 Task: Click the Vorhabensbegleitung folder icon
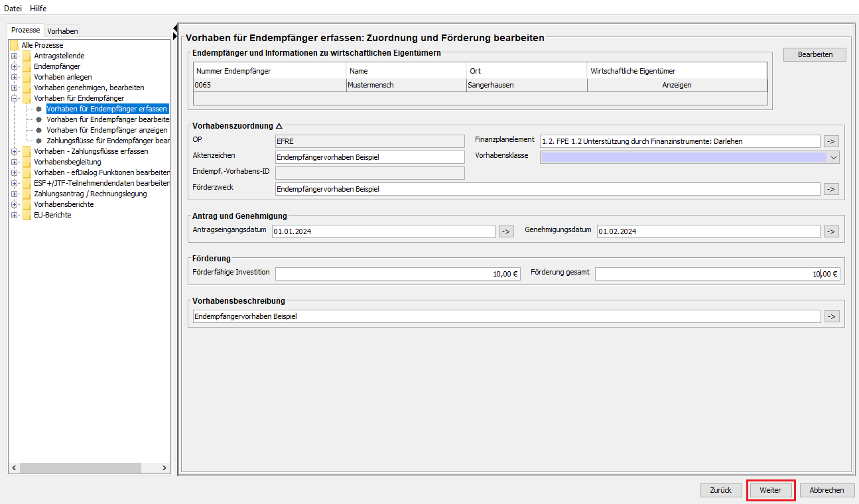click(x=27, y=162)
